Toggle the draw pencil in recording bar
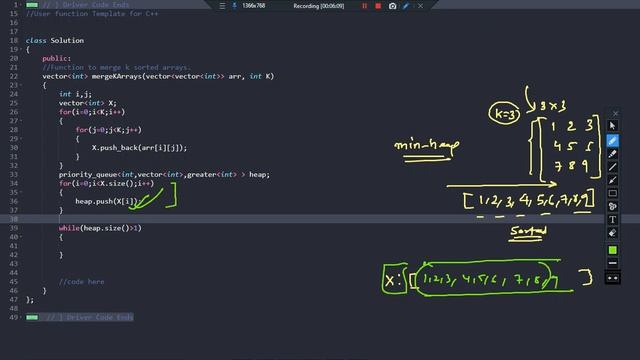 coord(406,6)
